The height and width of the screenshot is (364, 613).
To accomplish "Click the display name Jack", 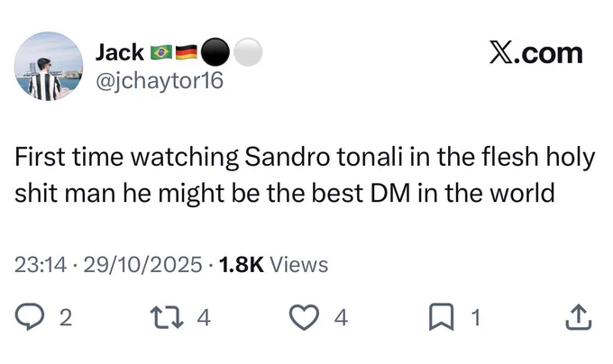I will coord(120,52).
